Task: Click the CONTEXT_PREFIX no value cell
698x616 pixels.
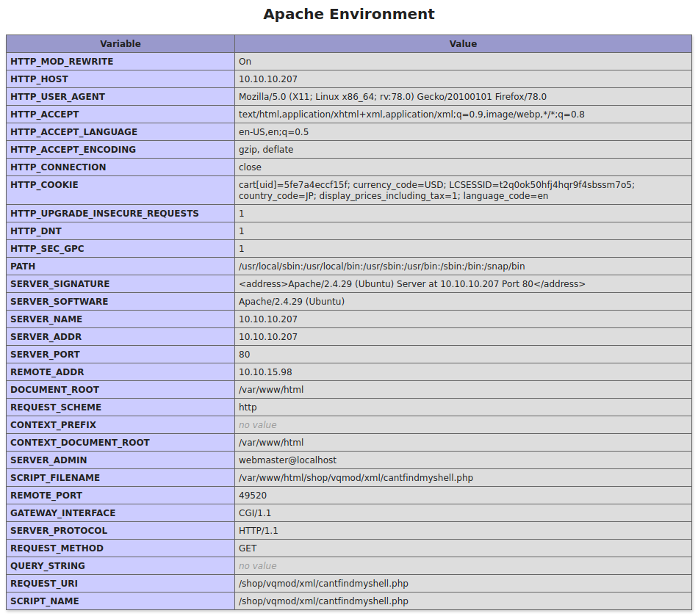Action: (258, 425)
